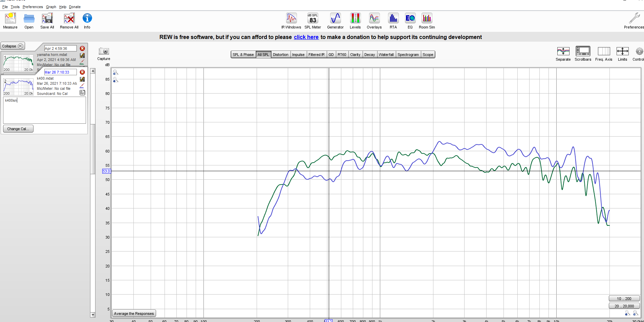Switch to Scope tab

(428, 55)
